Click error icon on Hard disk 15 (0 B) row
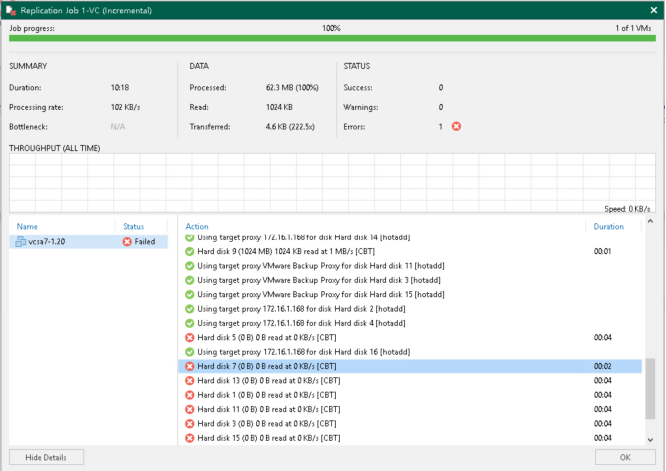 (189, 438)
